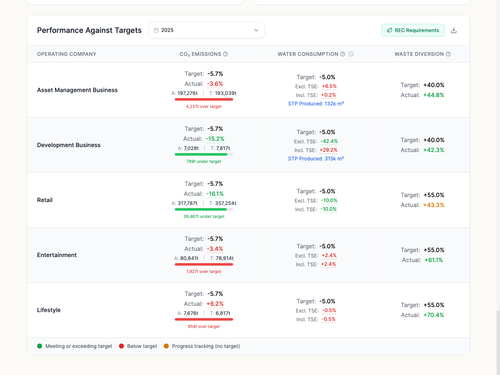This screenshot has width=500, height=375.
Task: Expand the 2025 year dropdown
Action: point(207,30)
